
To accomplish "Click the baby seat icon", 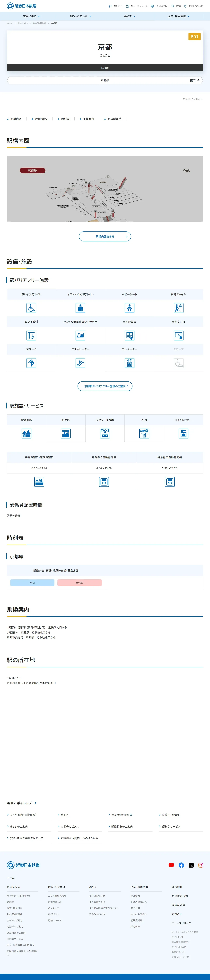I will 130,308.
